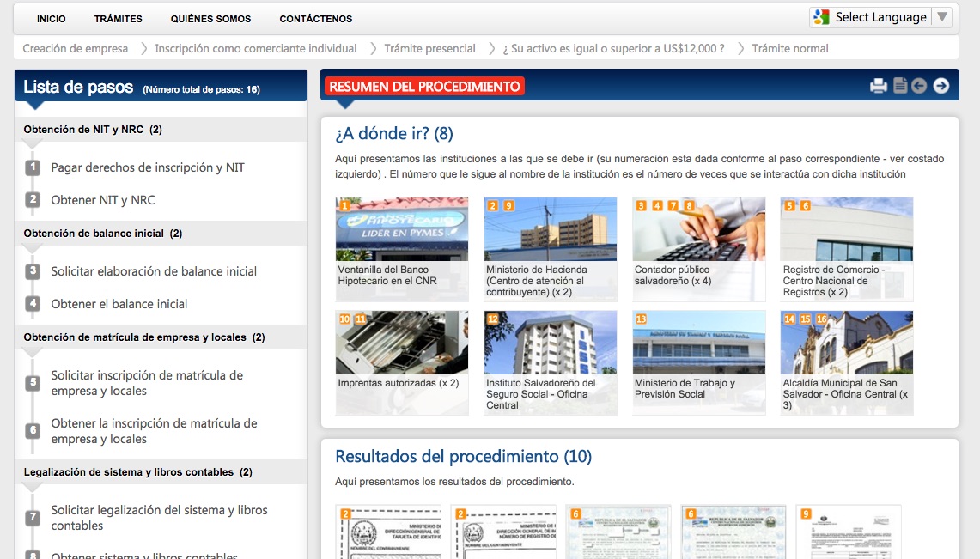The width and height of the screenshot is (980, 559).
Task: Toggle the 'Legalización de sistema y libros contables' section
Action: pos(137,472)
